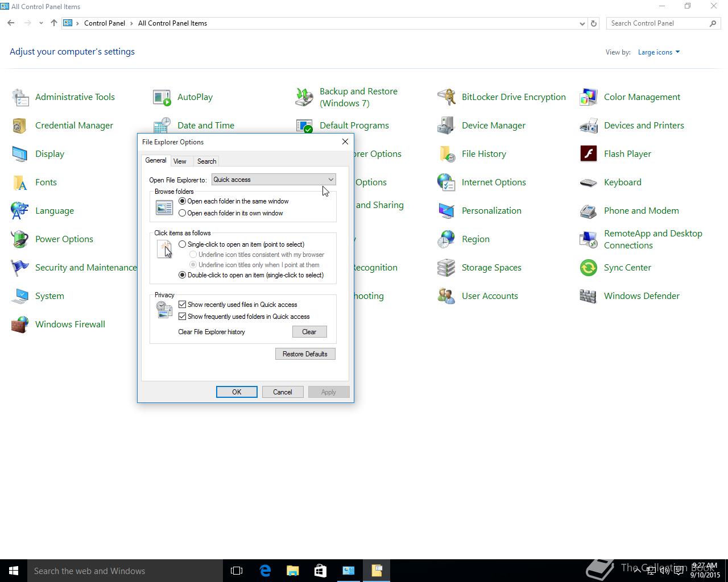Launch Microsoft Edge from the taskbar
The image size is (728, 582).
[x=265, y=571]
